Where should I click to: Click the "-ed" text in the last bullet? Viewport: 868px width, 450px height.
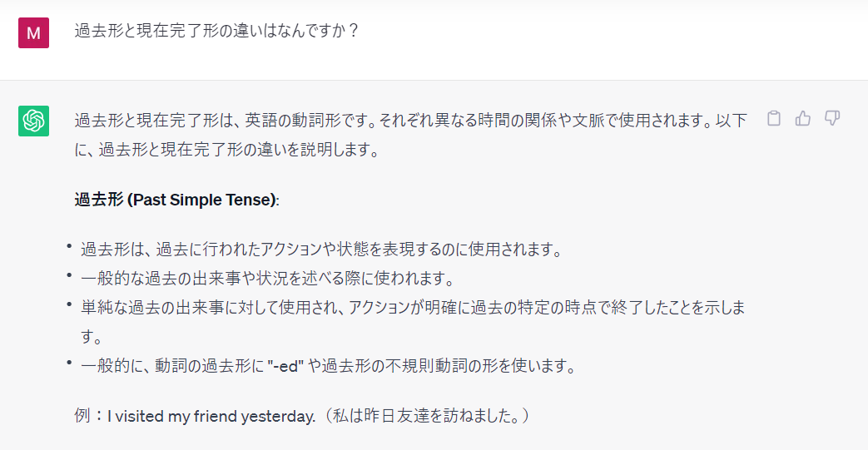pyautogui.click(x=285, y=367)
